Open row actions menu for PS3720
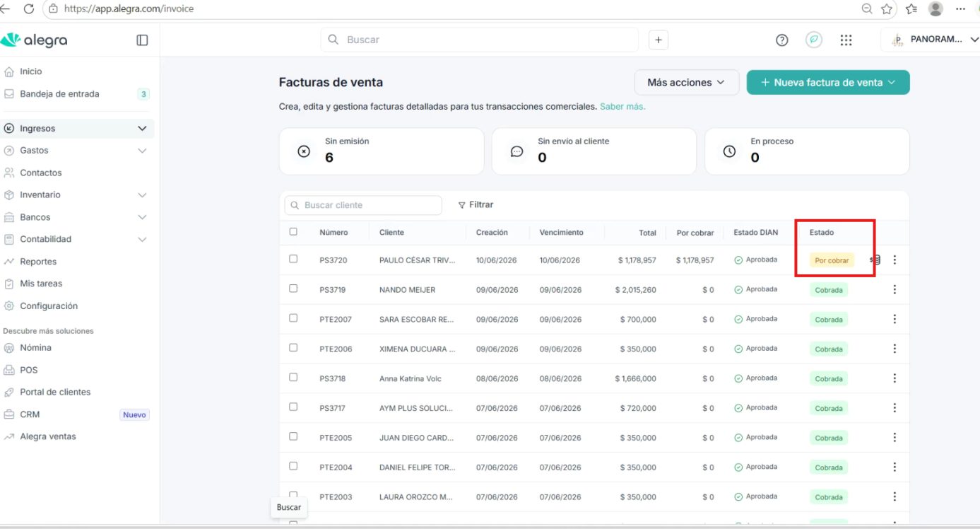The width and height of the screenshot is (980, 529). click(x=895, y=260)
